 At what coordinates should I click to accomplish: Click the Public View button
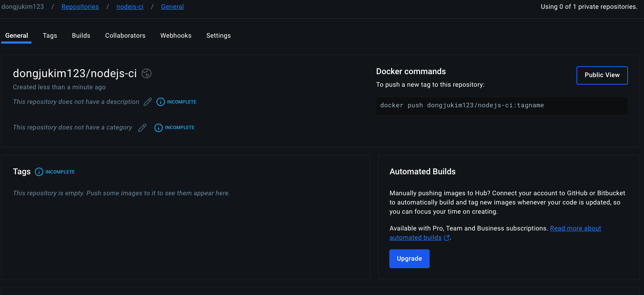pyautogui.click(x=602, y=75)
